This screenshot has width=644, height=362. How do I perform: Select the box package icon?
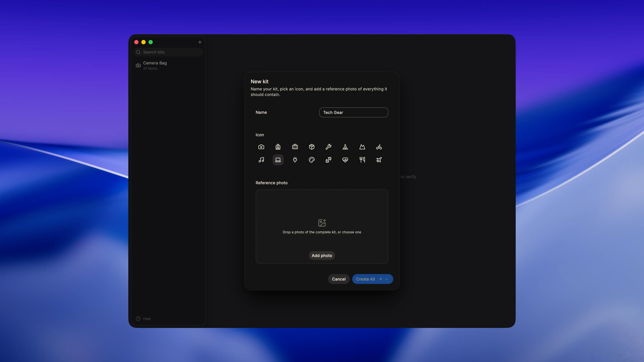(311, 147)
